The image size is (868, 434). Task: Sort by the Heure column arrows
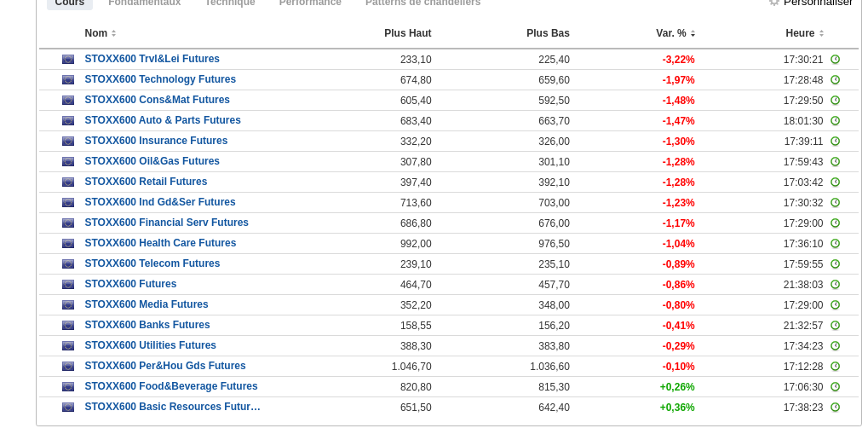coord(821,34)
